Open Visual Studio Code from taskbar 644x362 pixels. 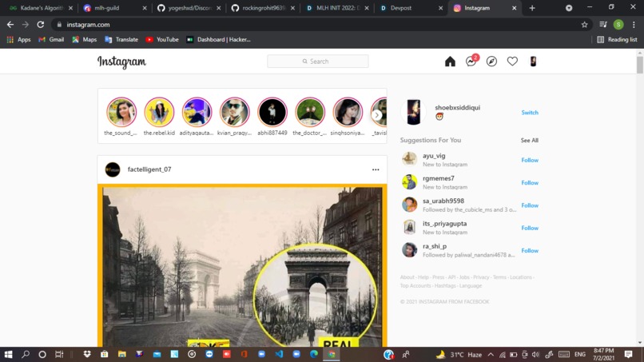279,354
